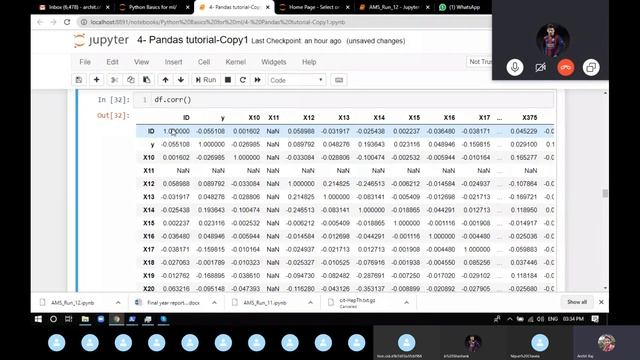The height and width of the screenshot is (360, 640).
Task: Save notebook with the floppy disk icon
Action: [79, 80]
